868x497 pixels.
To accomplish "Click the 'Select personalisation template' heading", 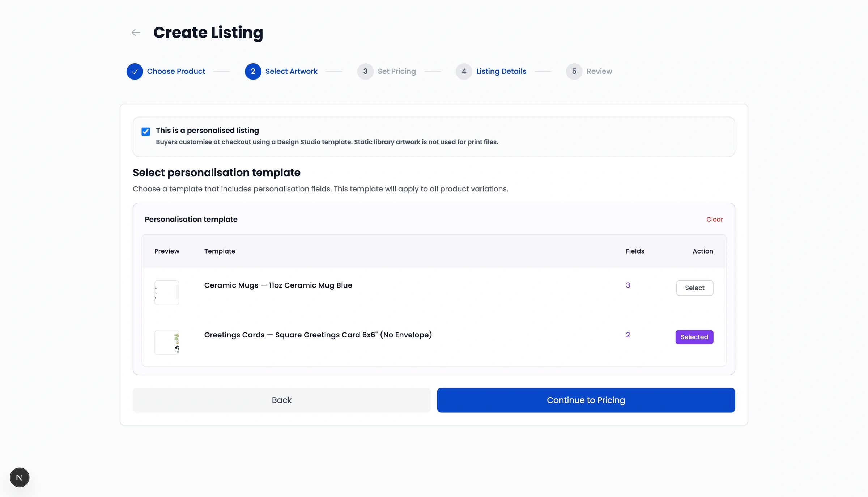I will [216, 173].
